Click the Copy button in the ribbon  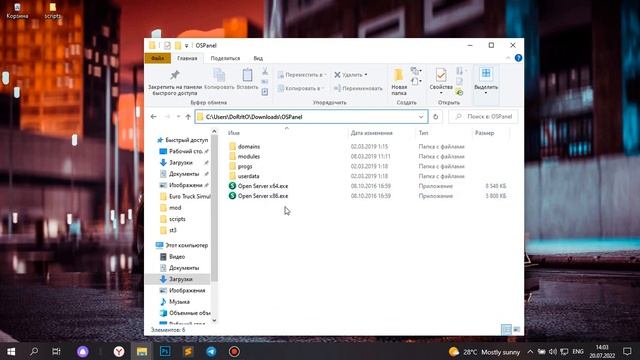click(x=219, y=79)
